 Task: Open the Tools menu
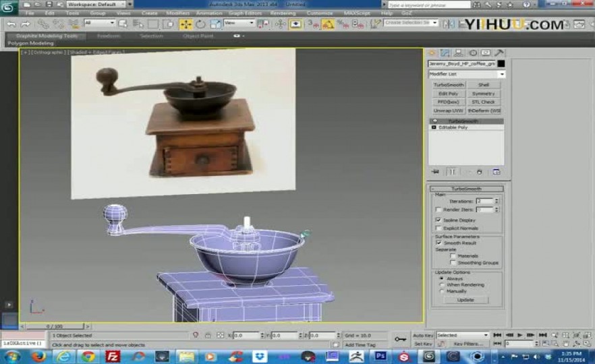72,13
